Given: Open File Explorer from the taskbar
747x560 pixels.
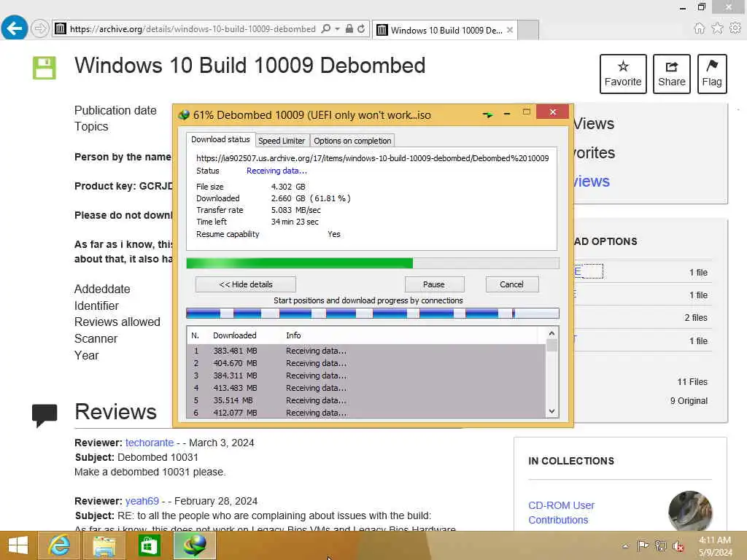Looking at the screenshot, I should (x=104, y=545).
